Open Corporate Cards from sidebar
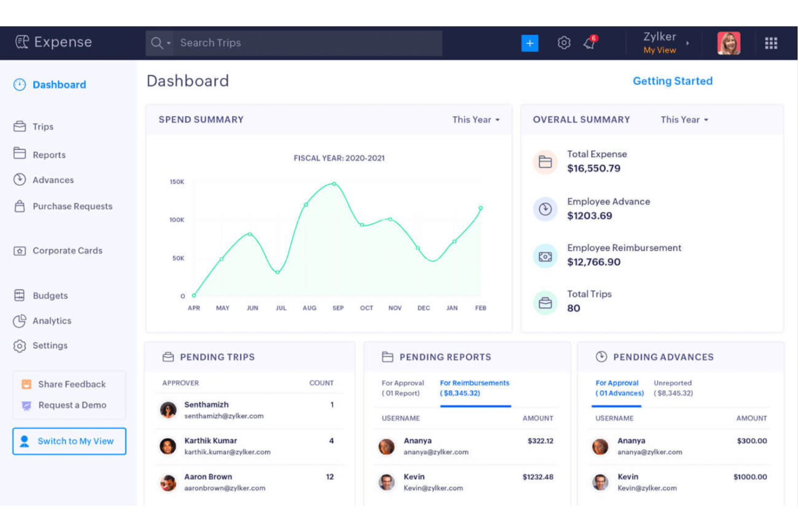This screenshot has height=532, width=798. click(67, 250)
